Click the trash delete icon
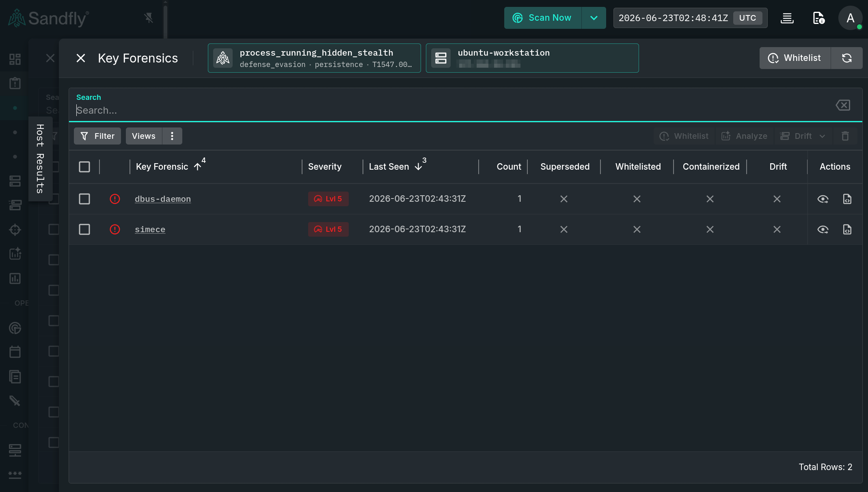Image resolution: width=868 pixels, height=492 pixels. coord(845,136)
